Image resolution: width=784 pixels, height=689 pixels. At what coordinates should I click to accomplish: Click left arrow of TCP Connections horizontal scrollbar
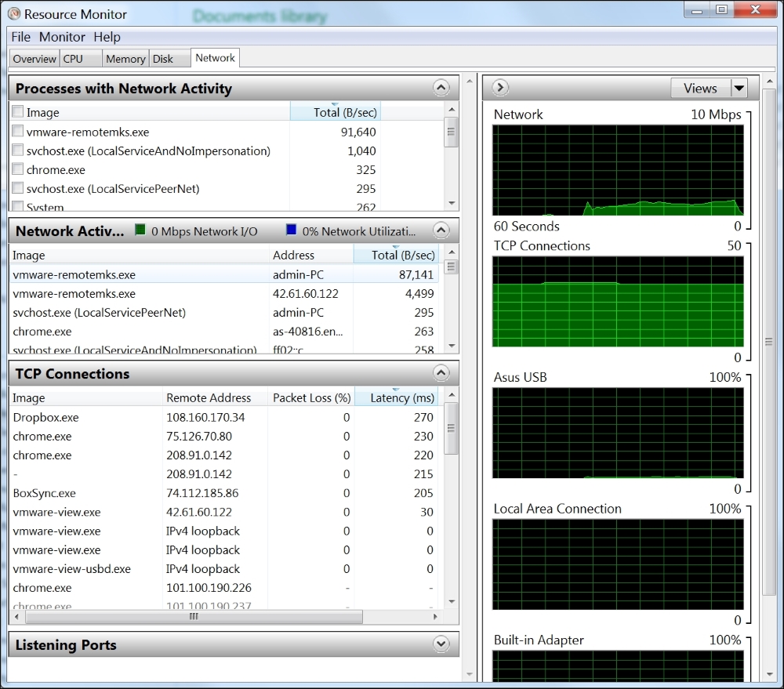[x=16, y=617]
